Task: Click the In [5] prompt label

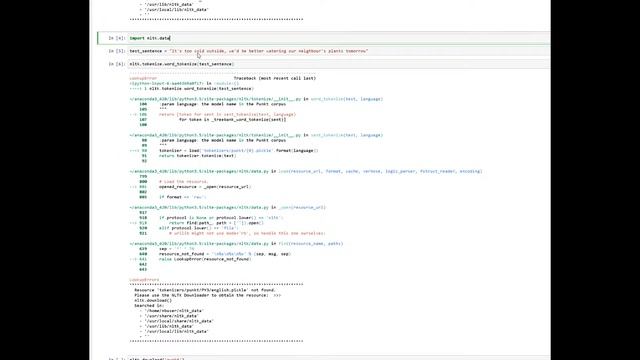Action: click(117, 51)
